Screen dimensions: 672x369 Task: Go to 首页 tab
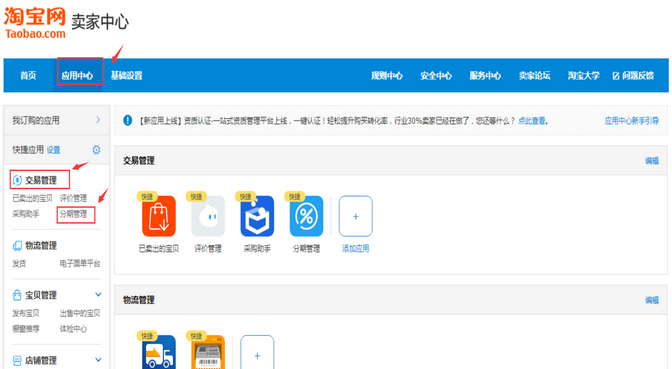point(28,76)
